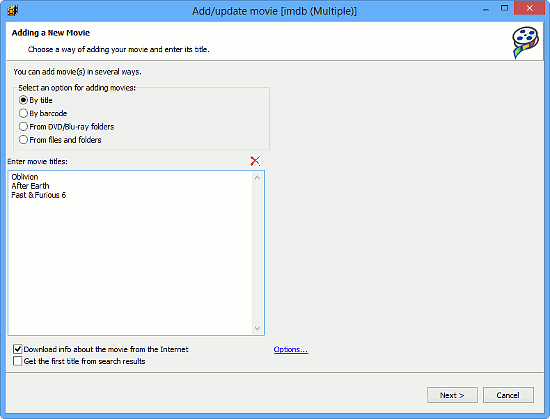Click on After Earth title text
Screen dimensions: 550x419
pyautogui.click(x=30, y=186)
